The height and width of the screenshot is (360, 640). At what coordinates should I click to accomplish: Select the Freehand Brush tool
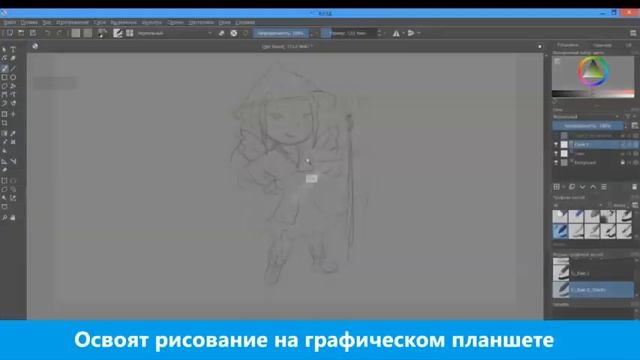4,68
